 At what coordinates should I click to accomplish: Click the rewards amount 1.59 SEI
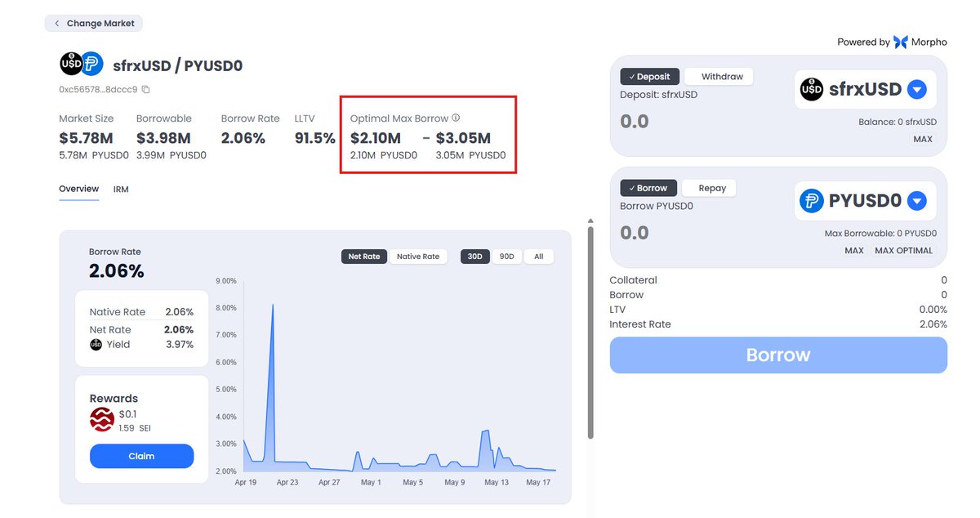point(135,428)
